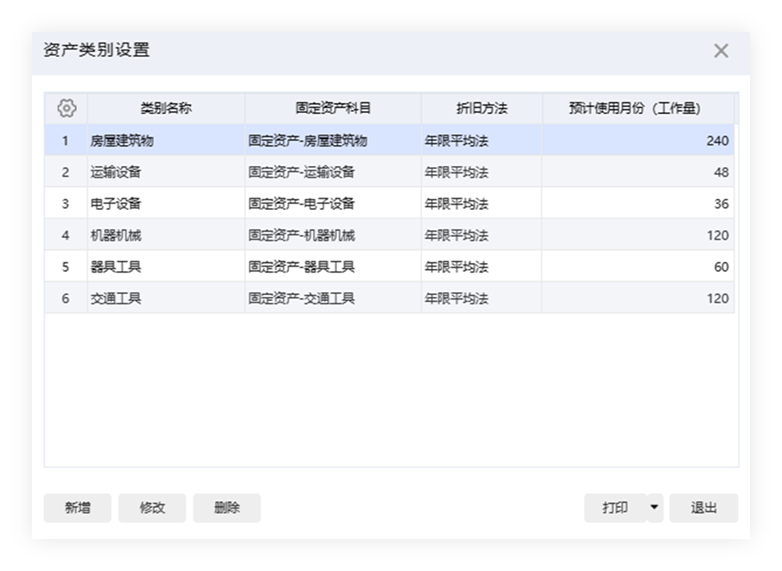Click the 退出 button
782x571 pixels.
point(704,508)
